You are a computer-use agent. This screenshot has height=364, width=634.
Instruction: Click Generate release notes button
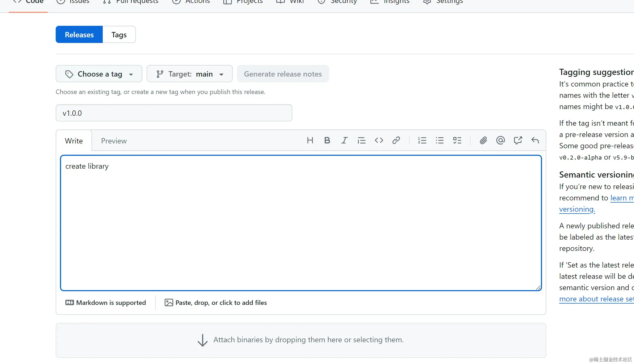(x=283, y=74)
